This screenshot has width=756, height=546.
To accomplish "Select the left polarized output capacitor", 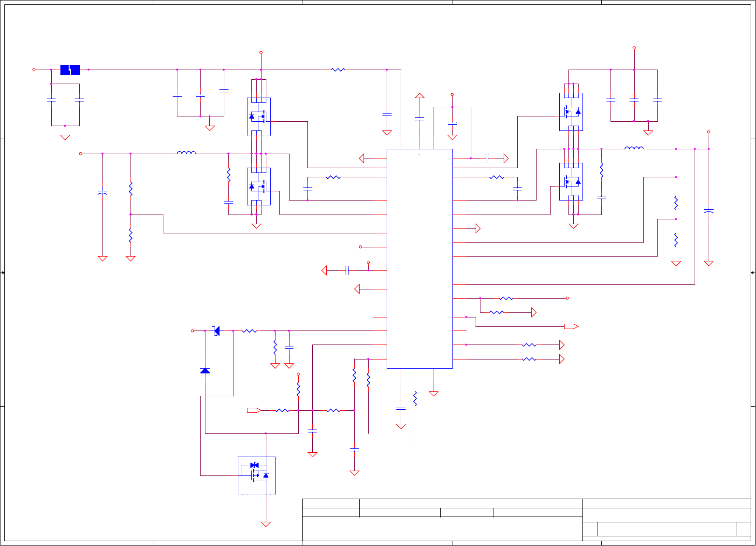I will pos(102,193).
